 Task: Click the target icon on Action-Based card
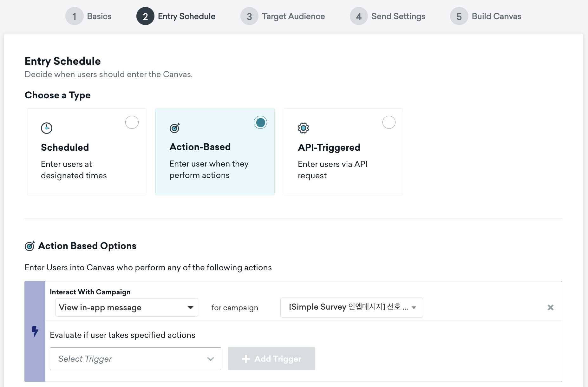tap(175, 128)
